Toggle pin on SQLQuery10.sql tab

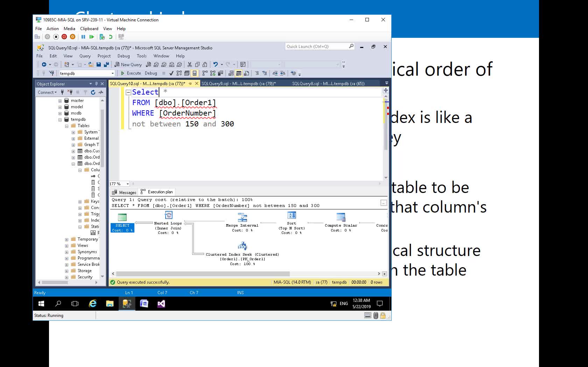(x=190, y=83)
